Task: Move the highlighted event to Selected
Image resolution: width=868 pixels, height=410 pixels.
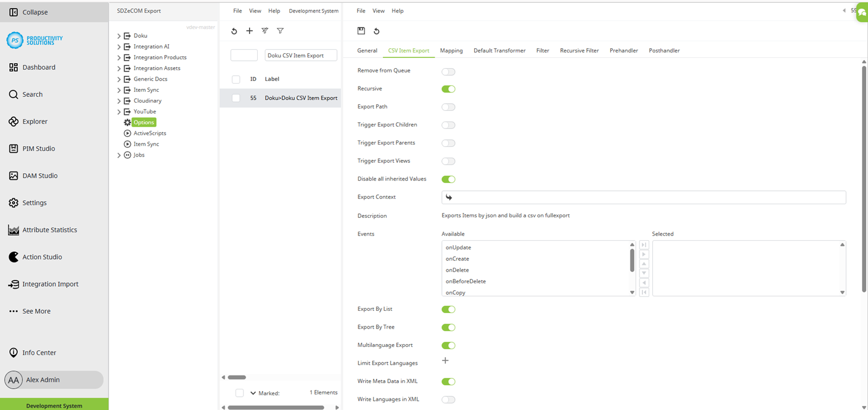Action: [x=644, y=255]
